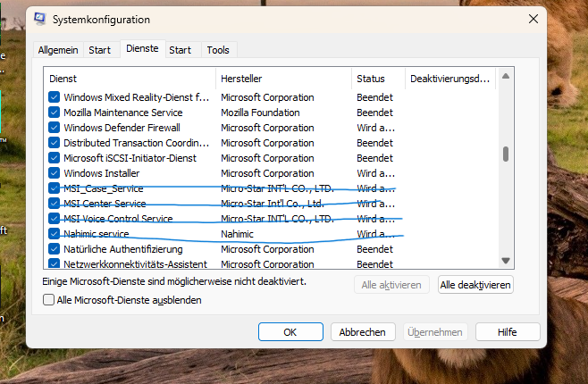Toggle the MSI Center Service checkbox
The height and width of the screenshot is (384, 588).
coord(54,204)
